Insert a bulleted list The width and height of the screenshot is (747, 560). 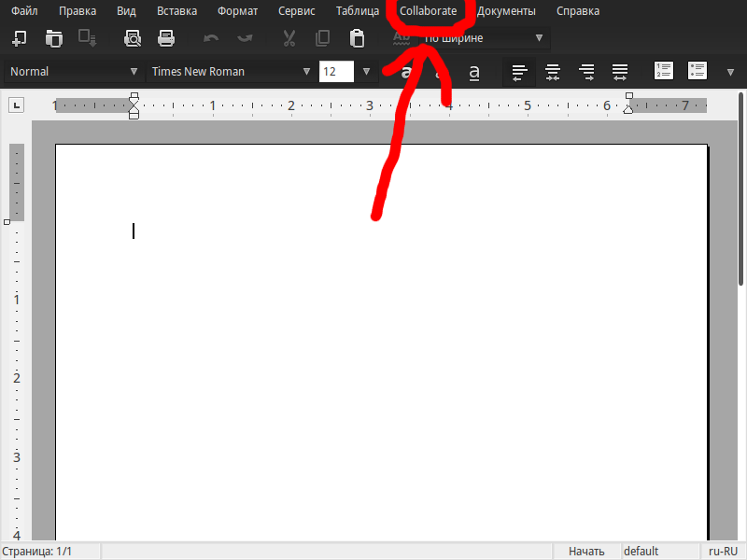[697, 71]
